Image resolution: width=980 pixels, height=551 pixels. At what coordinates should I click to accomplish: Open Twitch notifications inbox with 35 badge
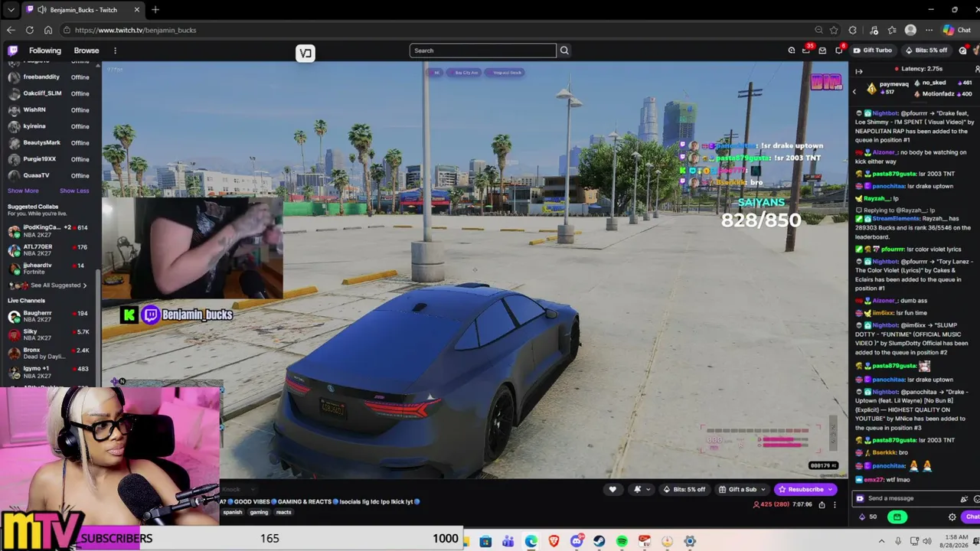click(x=806, y=51)
